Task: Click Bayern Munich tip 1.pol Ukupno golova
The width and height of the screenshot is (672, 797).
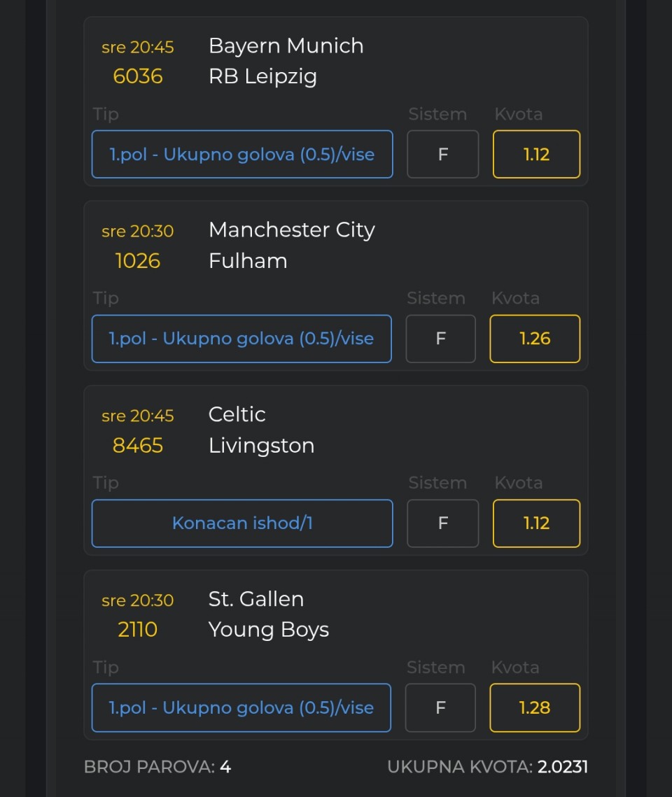Action: click(241, 154)
